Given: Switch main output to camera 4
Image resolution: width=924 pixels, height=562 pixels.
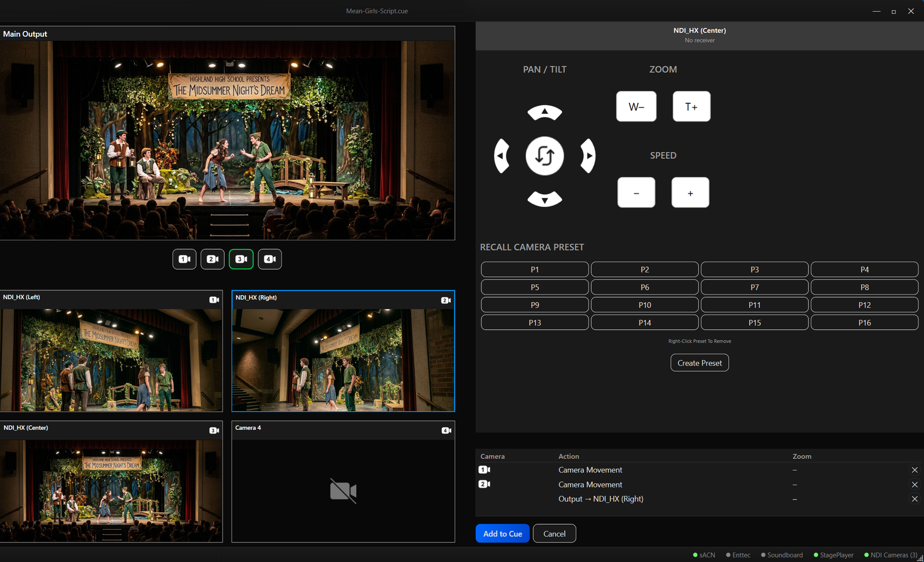Looking at the screenshot, I should tap(270, 259).
